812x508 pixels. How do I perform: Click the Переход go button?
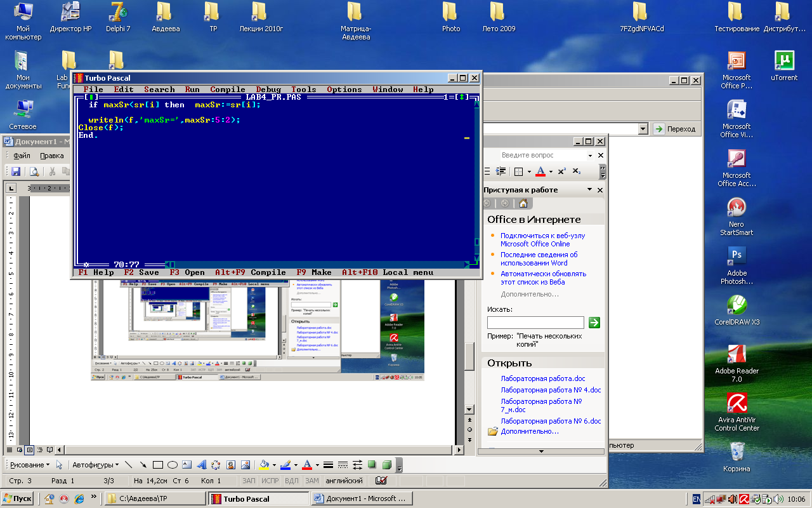coord(675,129)
